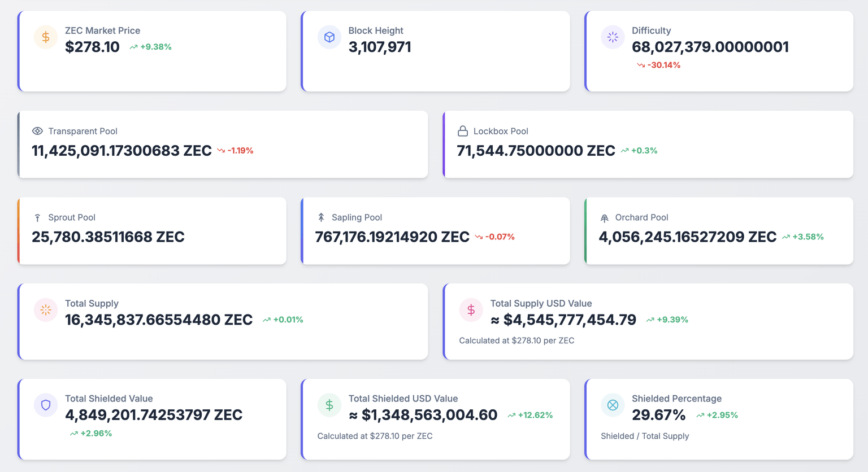Click the green dollar icon on Total Shielded USD Value

pyautogui.click(x=329, y=405)
